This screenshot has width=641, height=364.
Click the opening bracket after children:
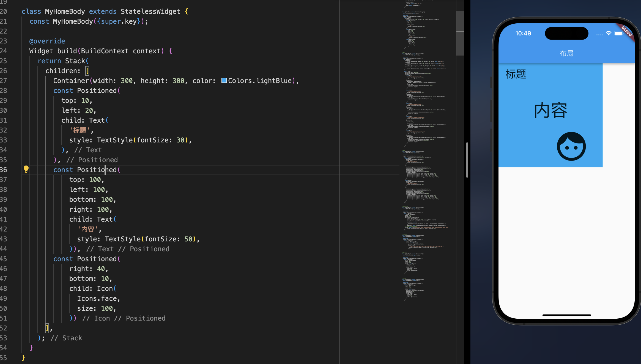coord(87,71)
